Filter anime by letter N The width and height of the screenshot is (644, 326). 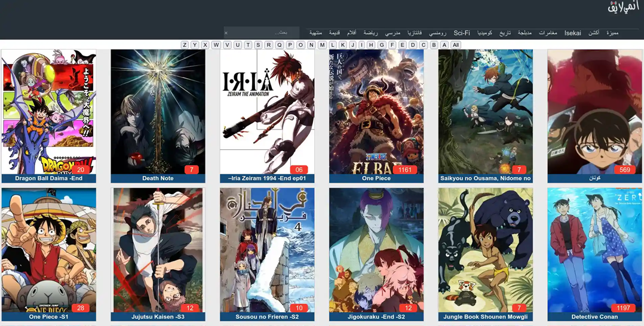311,45
